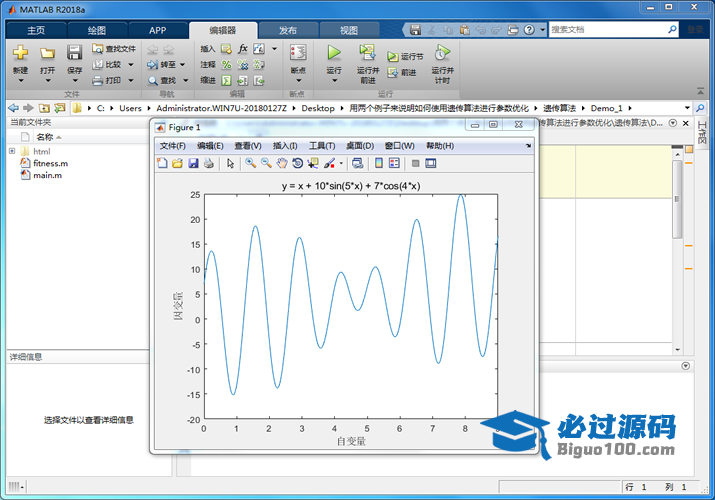Switch to the 绘图 (Plots) ribbon tab
715x500 pixels.
pyautogui.click(x=96, y=30)
